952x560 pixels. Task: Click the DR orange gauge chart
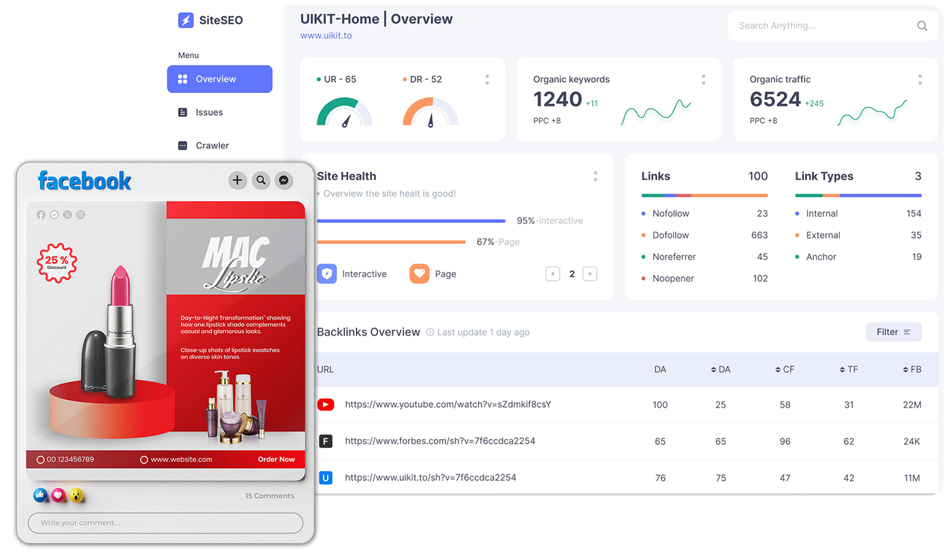click(x=430, y=112)
